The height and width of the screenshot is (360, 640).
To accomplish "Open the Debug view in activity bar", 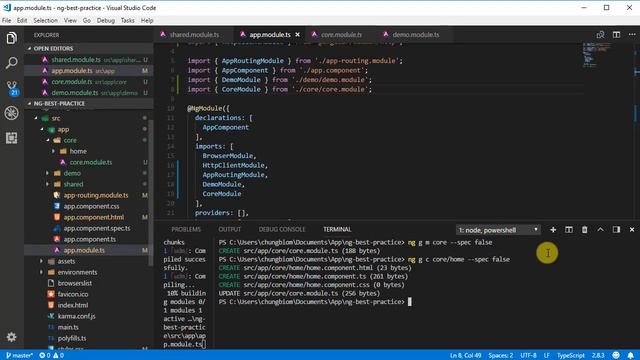I will click(11, 113).
